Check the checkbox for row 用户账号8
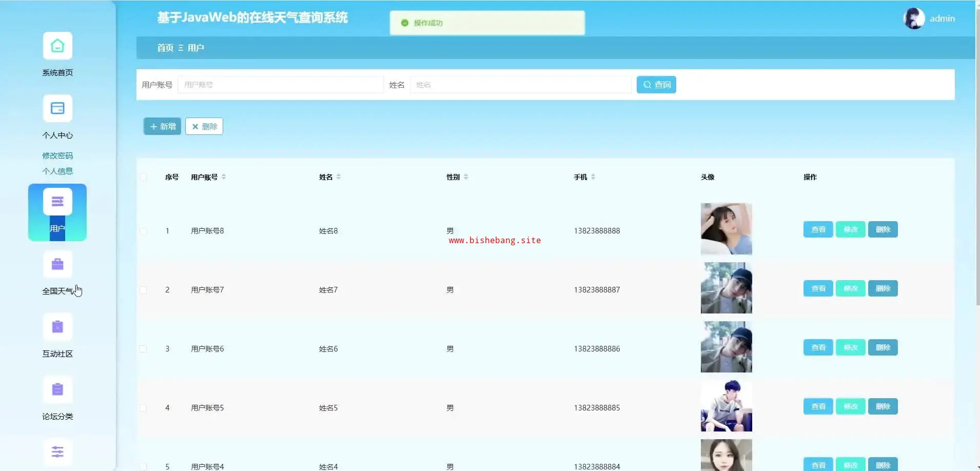 coord(143,231)
